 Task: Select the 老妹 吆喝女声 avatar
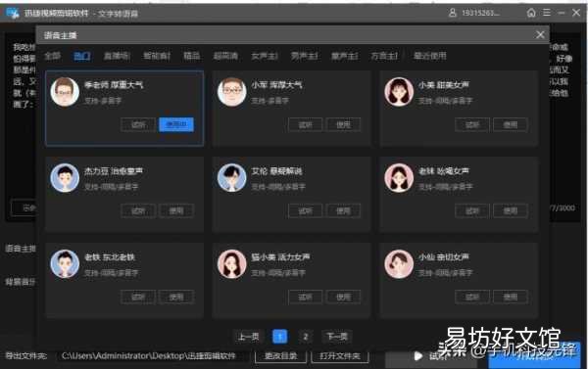point(399,178)
